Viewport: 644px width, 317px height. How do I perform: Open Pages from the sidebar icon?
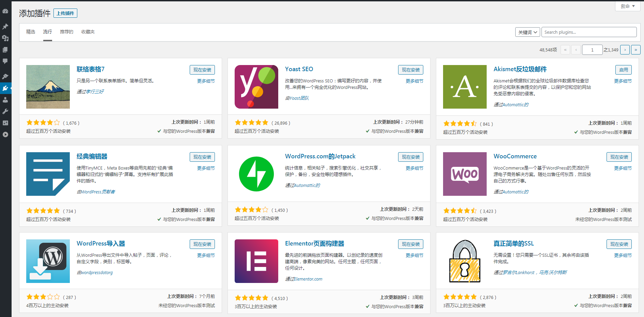pyautogui.click(x=5, y=50)
